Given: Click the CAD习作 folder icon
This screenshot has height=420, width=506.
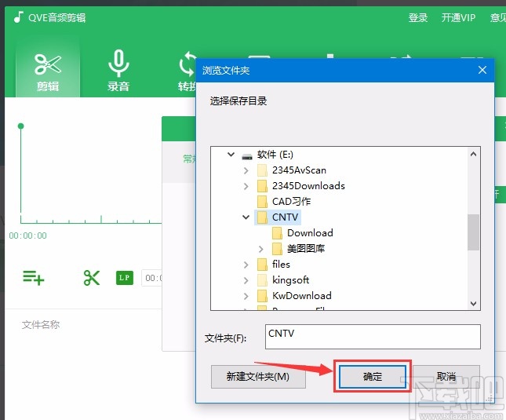Looking at the screenshot, I should click(x=262, y=202).
